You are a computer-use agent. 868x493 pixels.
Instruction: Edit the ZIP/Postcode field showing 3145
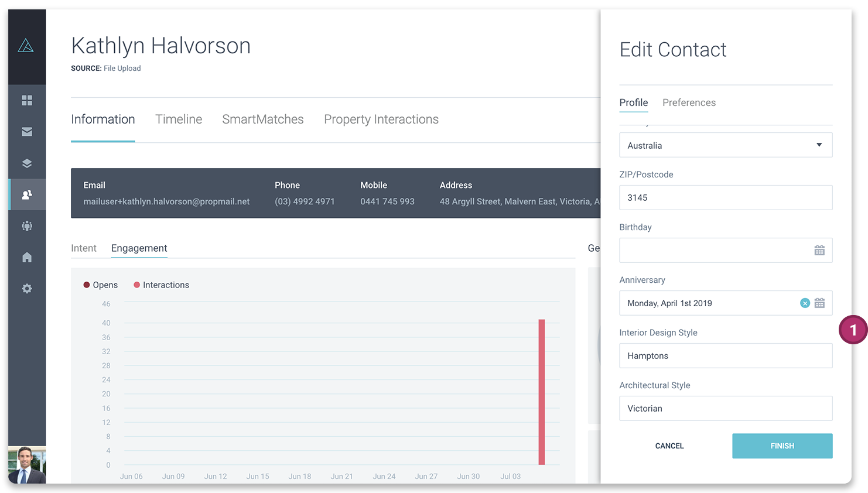pos(726,197)
